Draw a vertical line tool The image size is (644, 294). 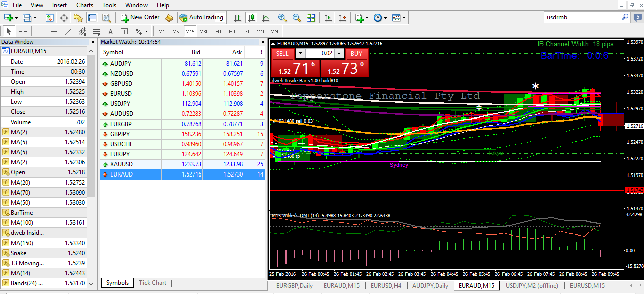point(40,31)
